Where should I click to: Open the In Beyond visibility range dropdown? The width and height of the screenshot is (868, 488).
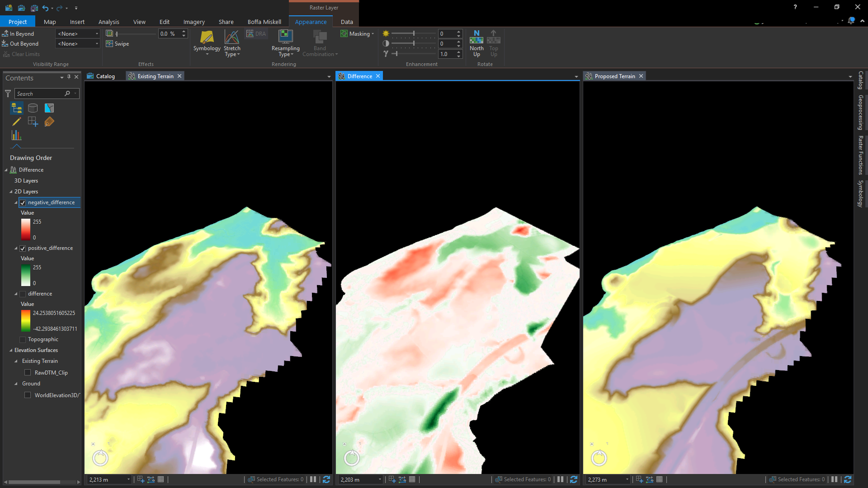pyautogui.click(x=96, y=33)
